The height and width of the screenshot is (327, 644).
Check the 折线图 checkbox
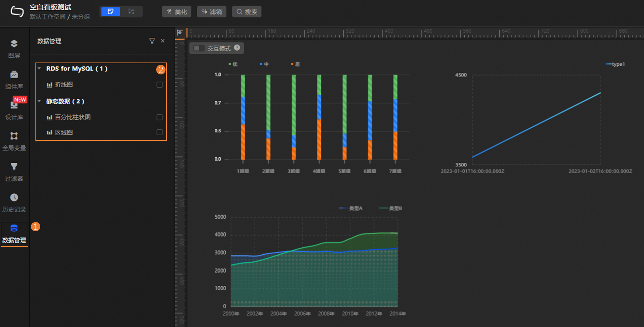[x=159, y=84]
